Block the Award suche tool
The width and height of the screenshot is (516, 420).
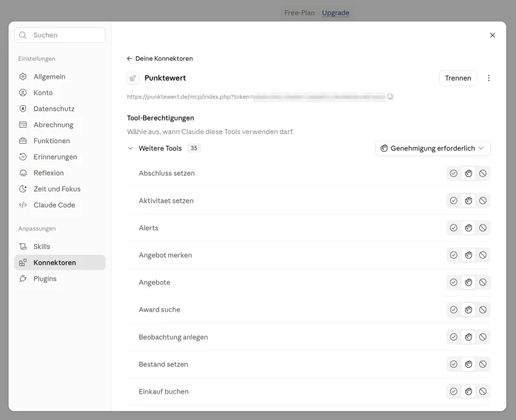tap(482, 310)
